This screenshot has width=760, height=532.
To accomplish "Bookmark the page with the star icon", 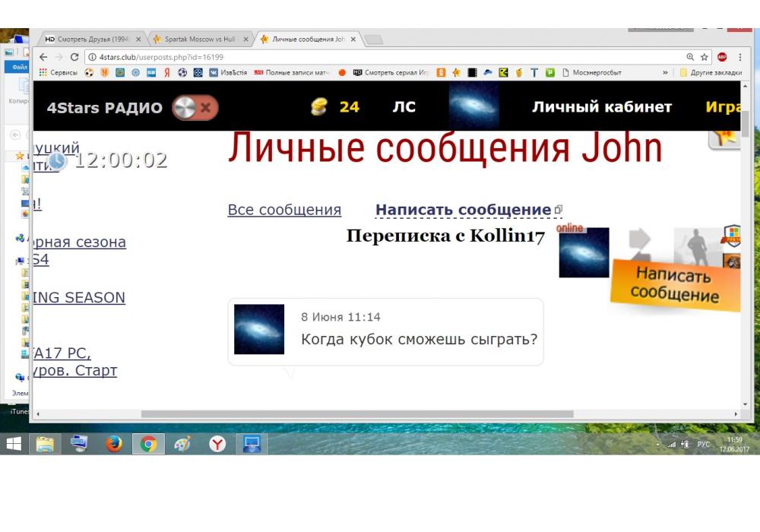I will [705, 57].
